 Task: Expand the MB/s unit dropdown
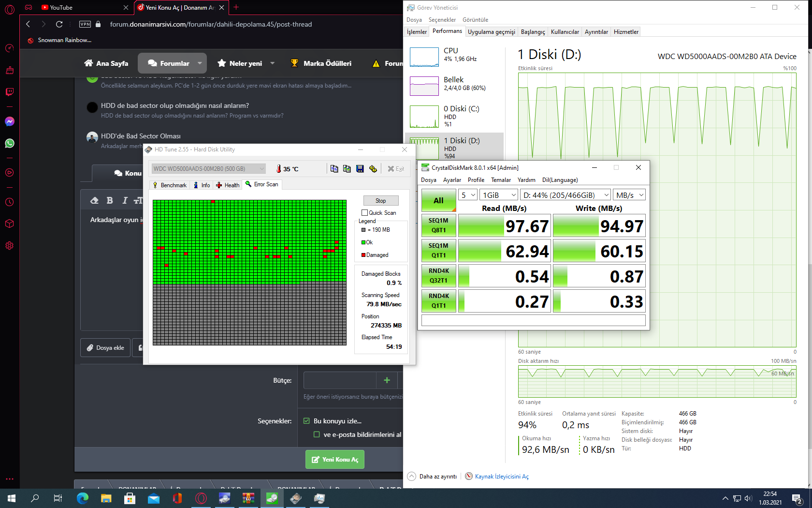629,195
